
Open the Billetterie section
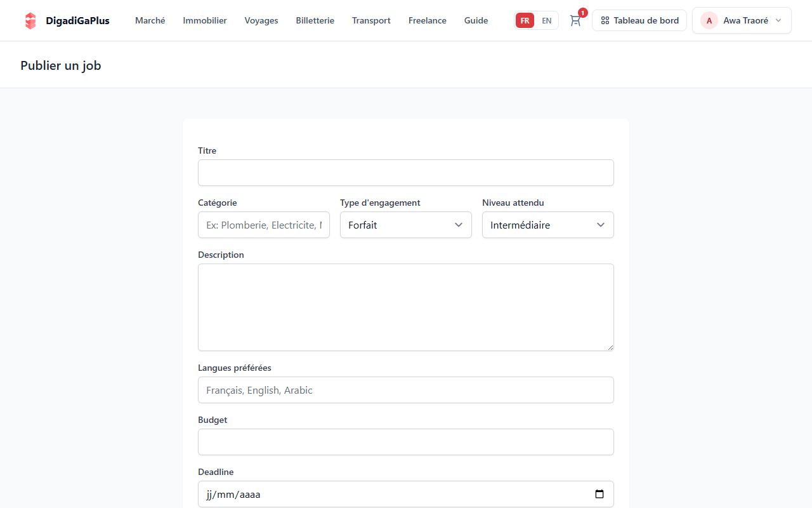pos(315,20)
